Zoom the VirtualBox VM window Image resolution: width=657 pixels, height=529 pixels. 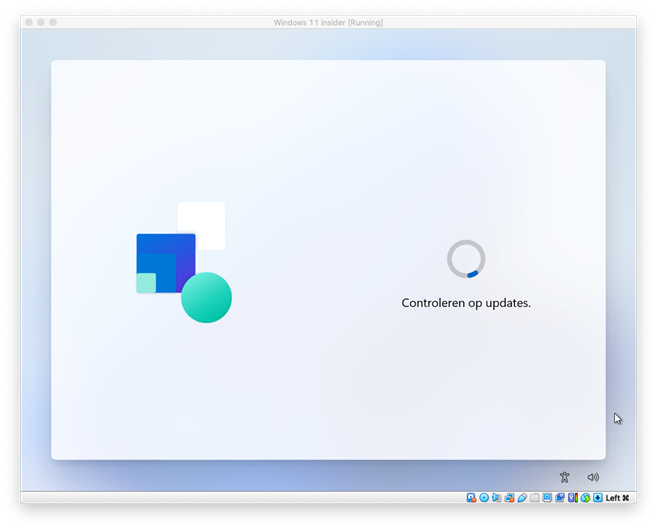(x=53, y=22)
